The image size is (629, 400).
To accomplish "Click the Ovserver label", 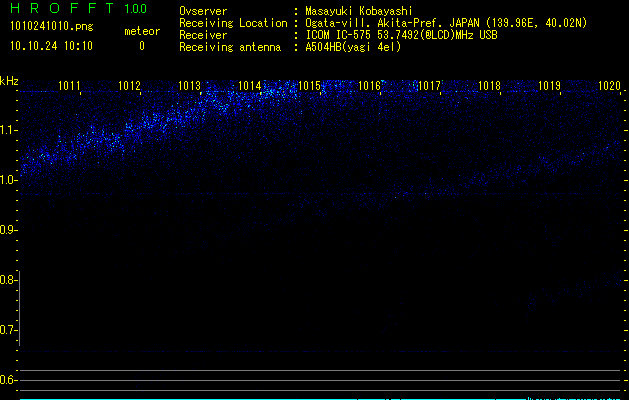I will point(203,11).
